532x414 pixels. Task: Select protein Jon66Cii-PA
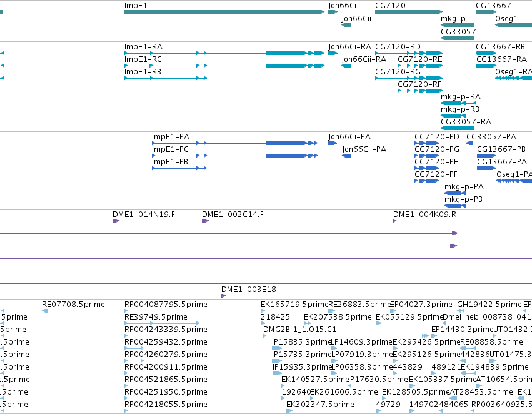[346, 156]
